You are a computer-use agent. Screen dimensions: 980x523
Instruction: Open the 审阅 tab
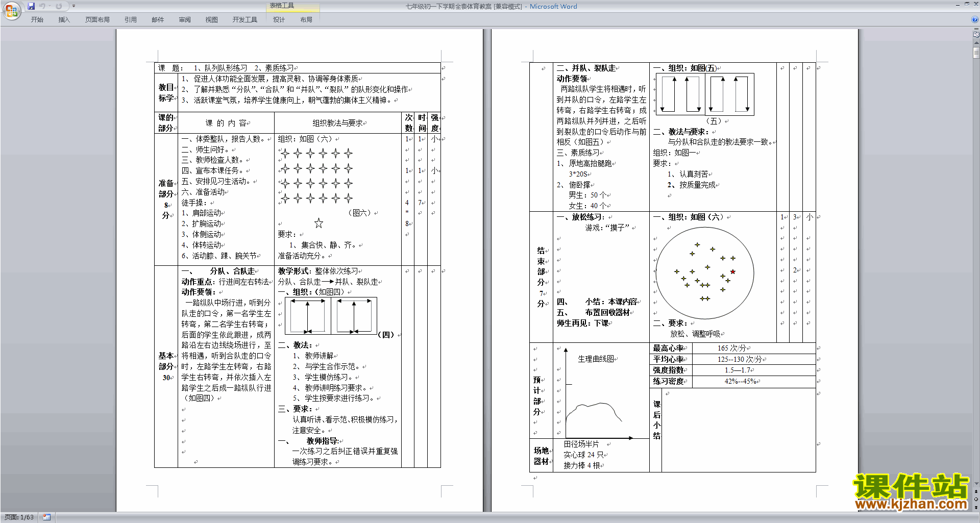(185, 20)
